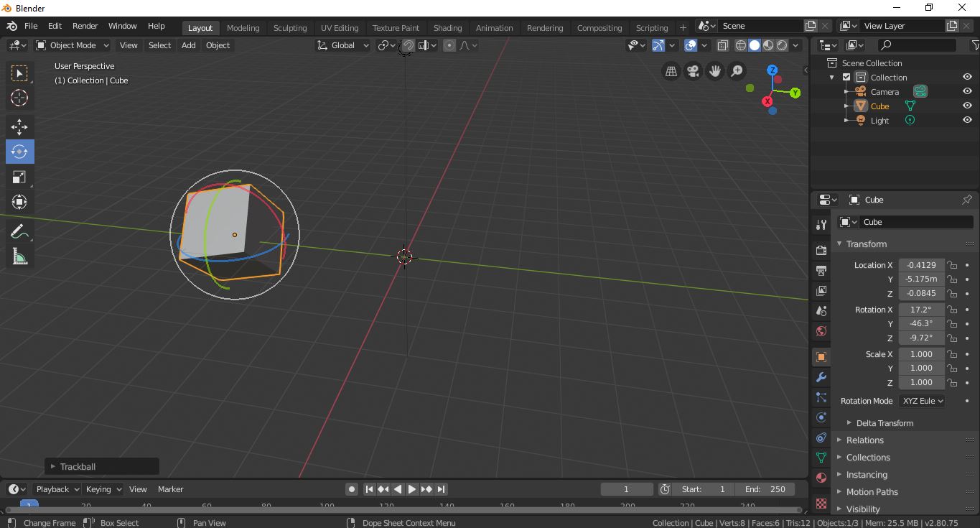Click the Location X value field

(x=921, y=264)
